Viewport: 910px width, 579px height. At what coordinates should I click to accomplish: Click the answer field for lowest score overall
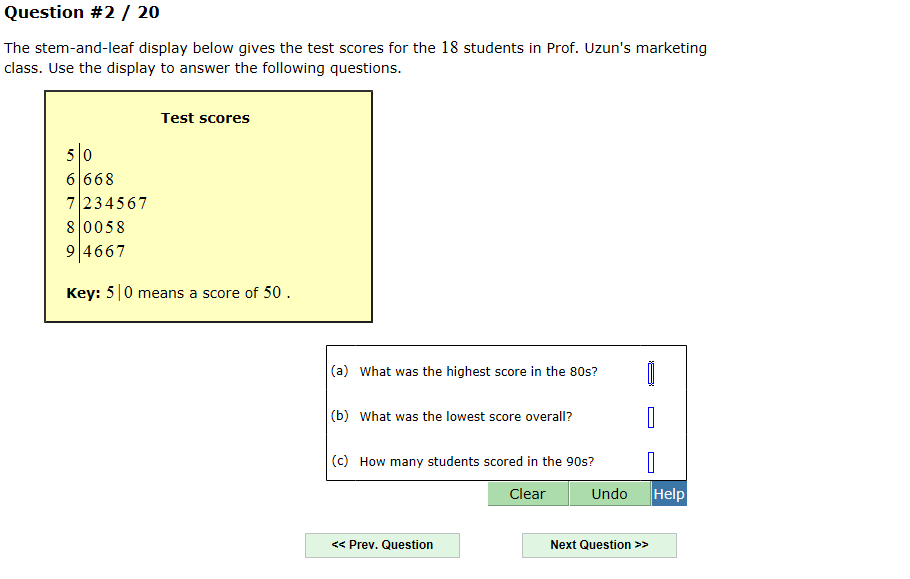[x=651, y=416]
